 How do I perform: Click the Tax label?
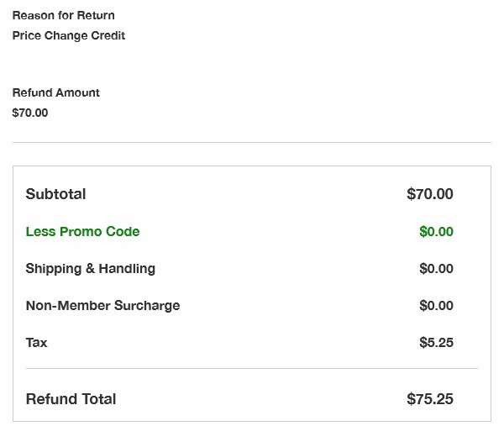pyautogui.click(x=36, y=342)
